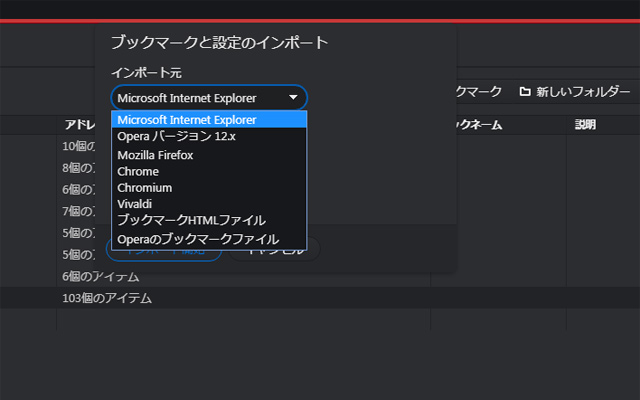Choose Vivaldi as import source

tap(209, 204)
